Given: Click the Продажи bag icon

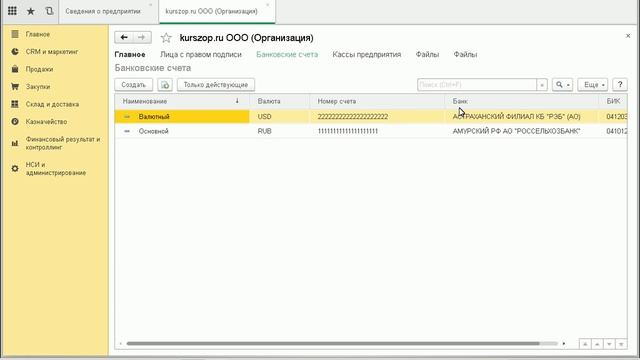Looking at the screenshot, I should click(15, 69).
